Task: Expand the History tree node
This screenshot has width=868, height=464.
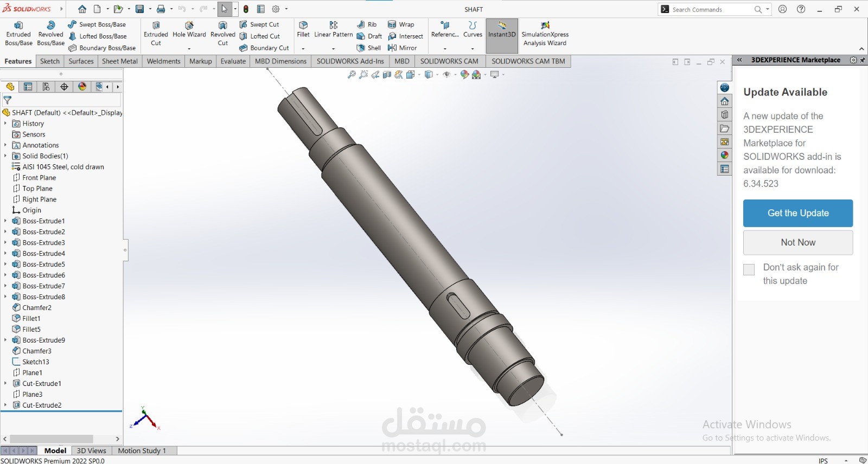Action: coord(5,124)
